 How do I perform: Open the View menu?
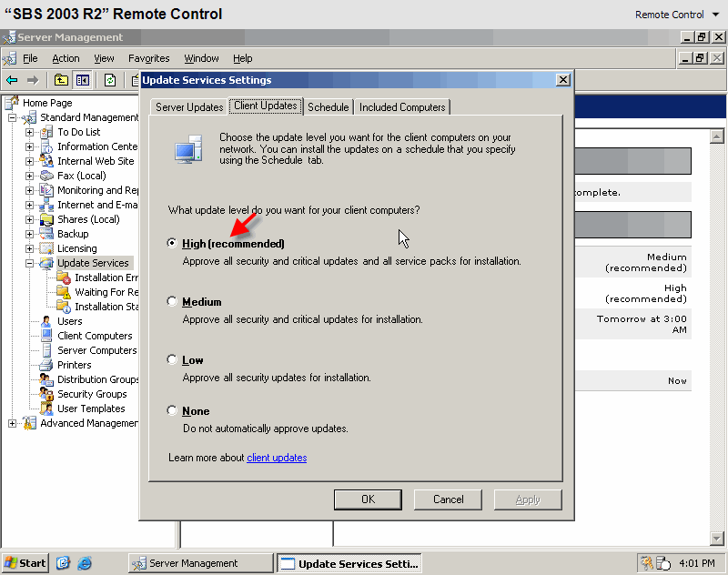(x=104, y=58)
